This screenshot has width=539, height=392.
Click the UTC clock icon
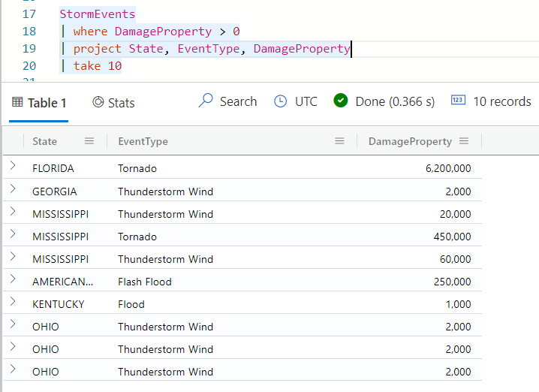[280, 101]
